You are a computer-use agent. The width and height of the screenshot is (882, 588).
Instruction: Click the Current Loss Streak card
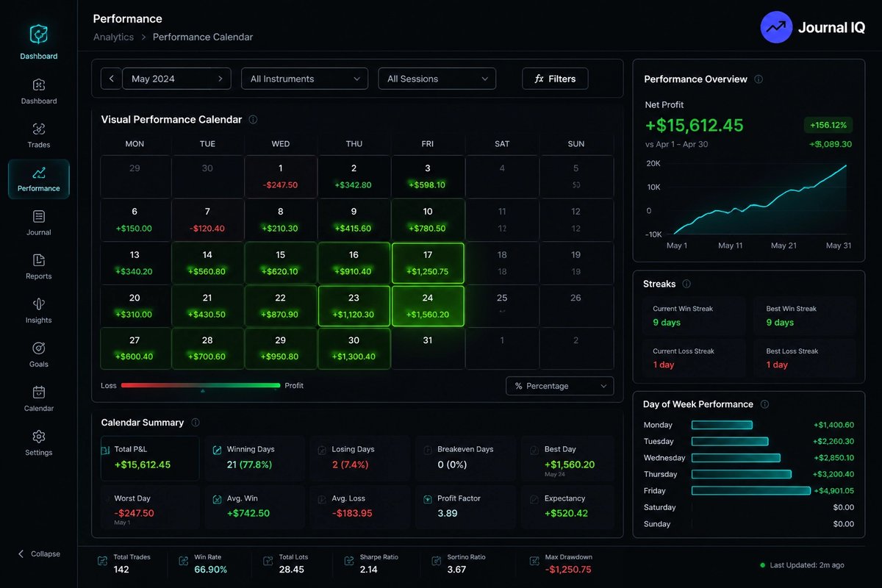tap(695, 358)
